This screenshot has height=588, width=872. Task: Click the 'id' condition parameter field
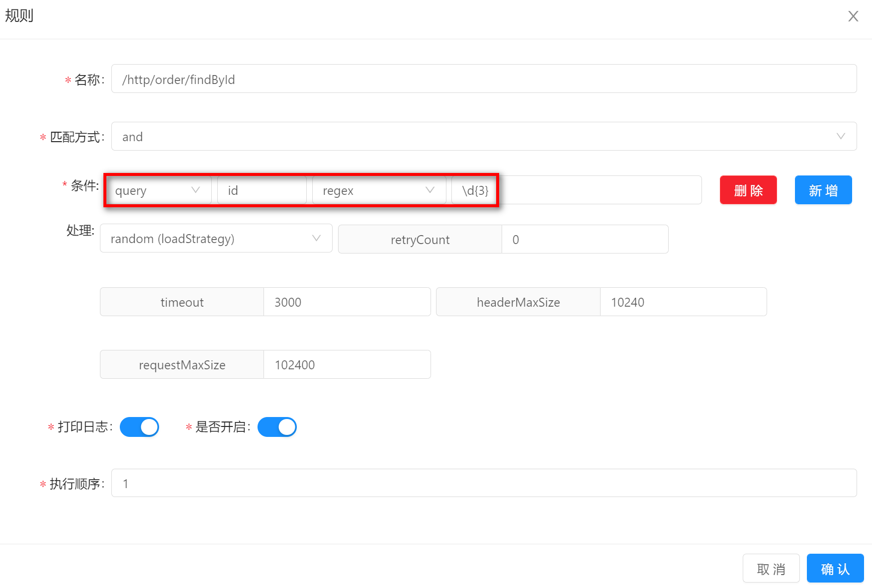coord(262,190)
